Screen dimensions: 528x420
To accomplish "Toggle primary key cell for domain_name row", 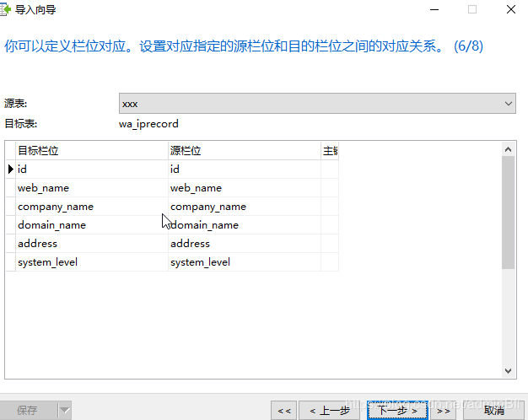I will [330, 224].
